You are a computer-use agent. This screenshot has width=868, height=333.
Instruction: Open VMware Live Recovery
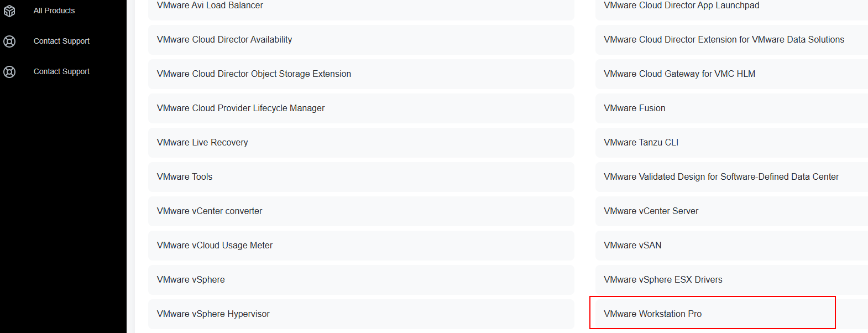pos(202,143)
